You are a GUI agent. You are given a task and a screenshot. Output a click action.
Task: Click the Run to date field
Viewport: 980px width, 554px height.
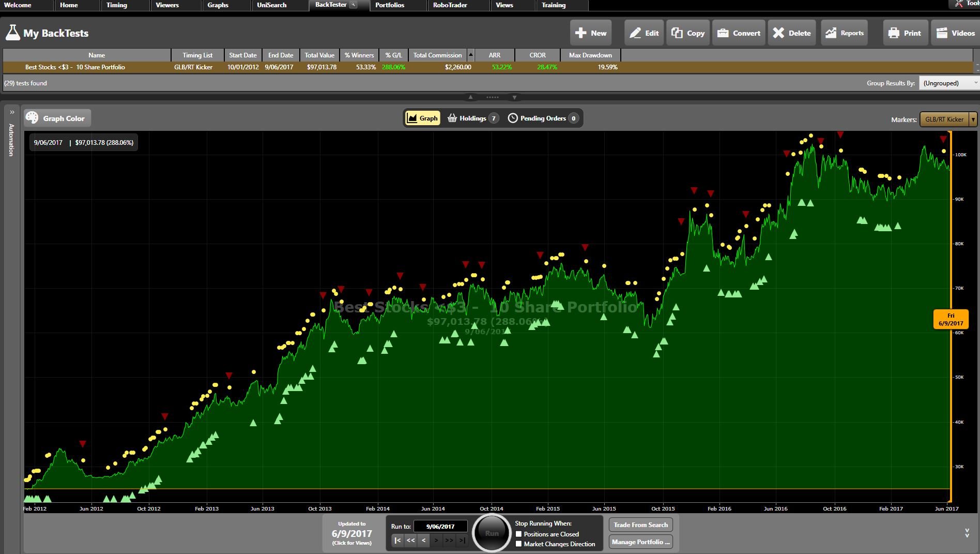click(440, 526)
